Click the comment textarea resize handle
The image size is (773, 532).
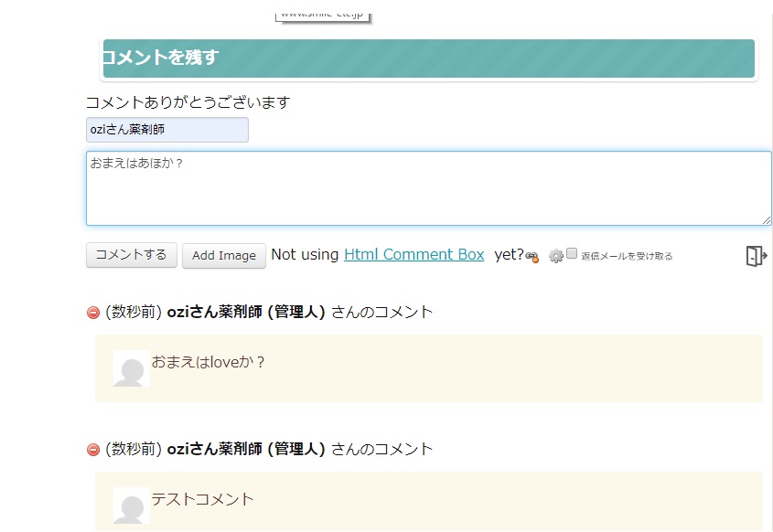[x=767, y=219]
